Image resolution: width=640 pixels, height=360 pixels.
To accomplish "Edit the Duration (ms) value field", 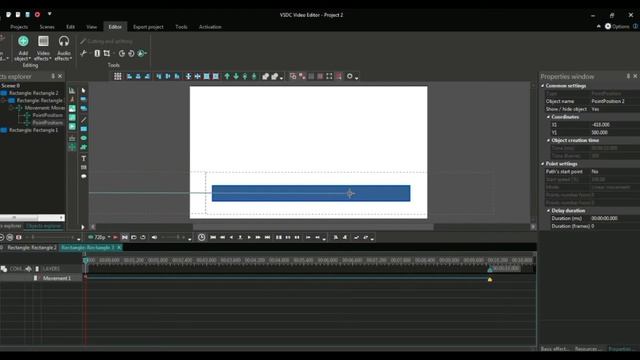I will (x=615, y=218).
